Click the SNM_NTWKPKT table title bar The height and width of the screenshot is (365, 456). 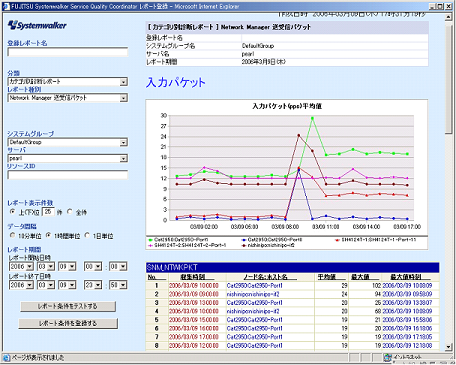point(292,268)
